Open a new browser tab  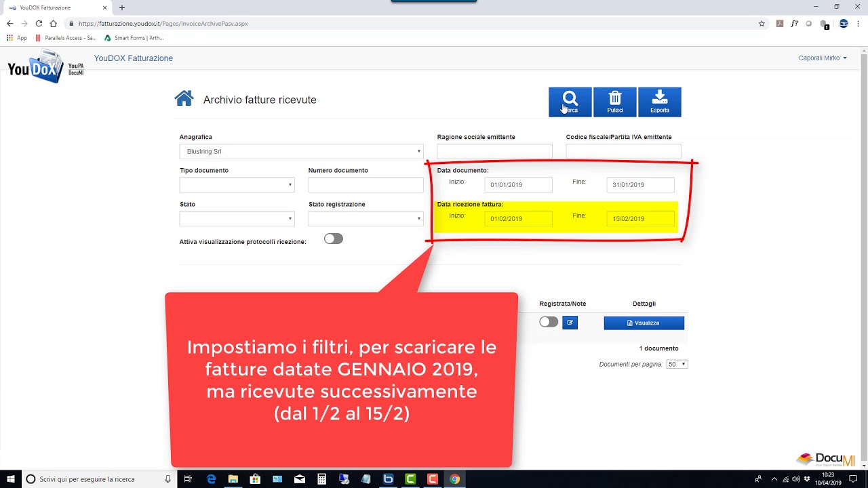(x=122, y=7)
